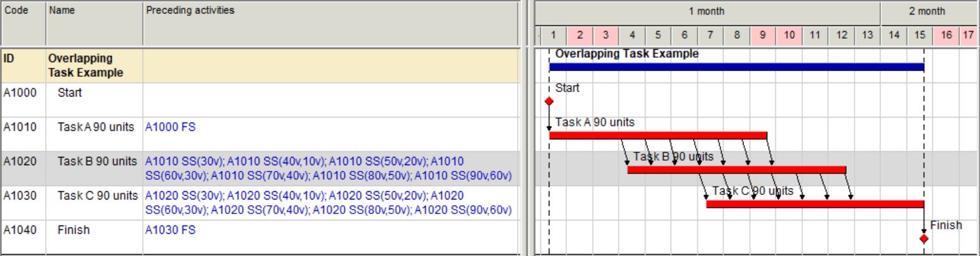Click day 5 in the timescale
980x256 pixels.
click(658, 36)
